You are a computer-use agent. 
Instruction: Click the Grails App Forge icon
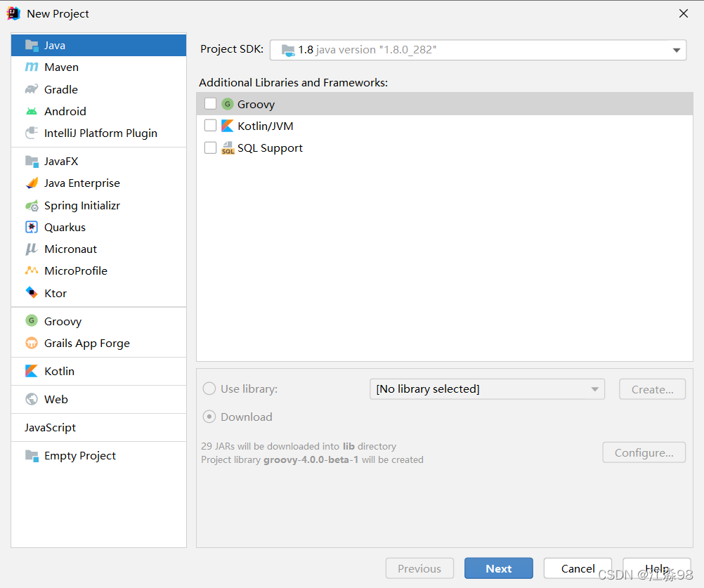coord(32,343)
